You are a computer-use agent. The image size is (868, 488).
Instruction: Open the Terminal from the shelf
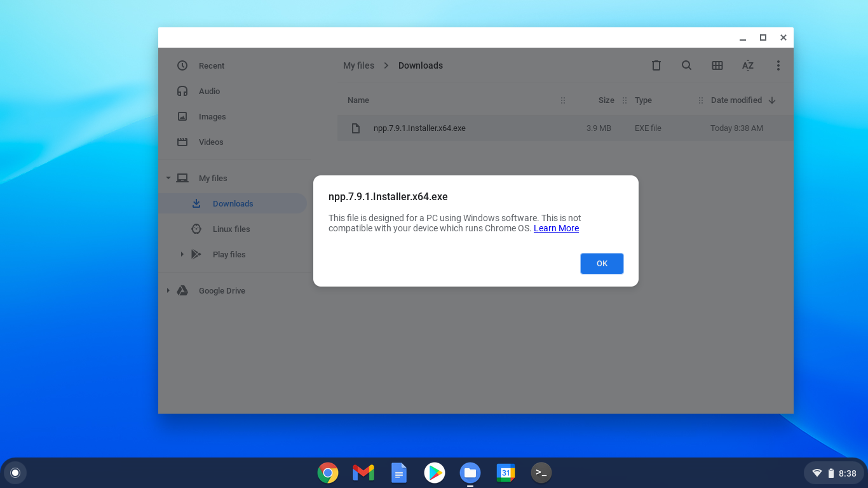[541, 473]
